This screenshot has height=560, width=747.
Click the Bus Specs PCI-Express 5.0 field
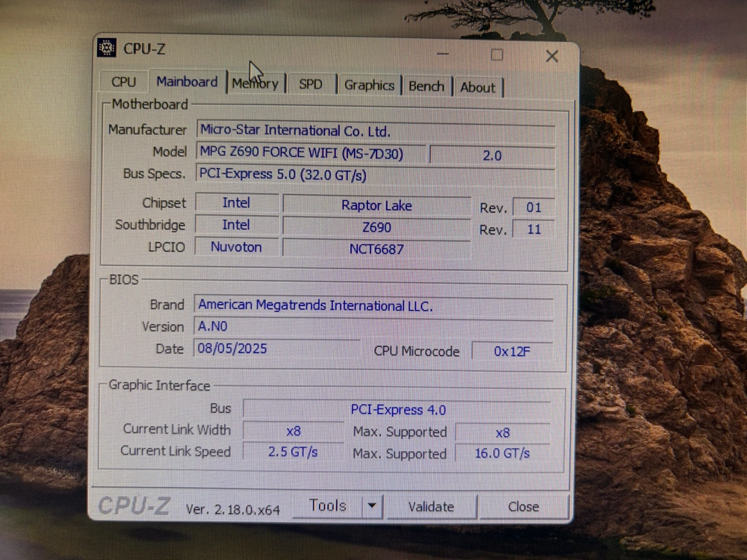click(x=375, y=175)
